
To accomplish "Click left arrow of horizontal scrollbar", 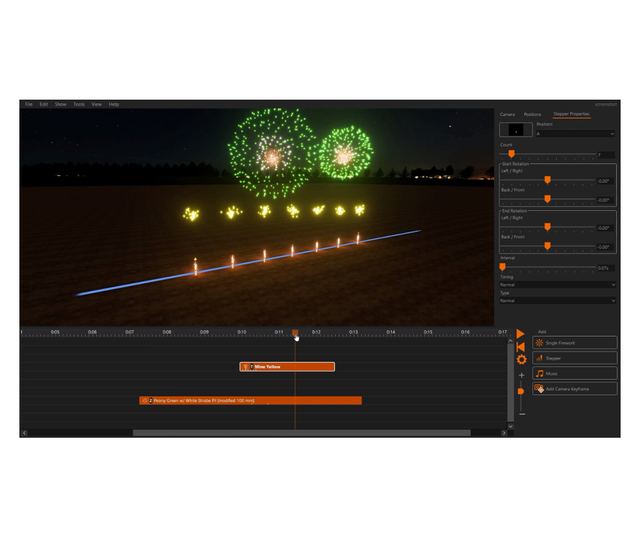I will [24, 433].
